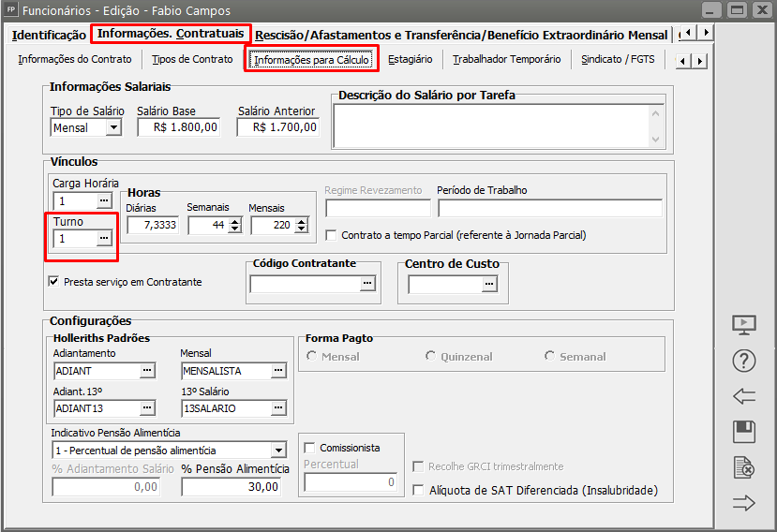
Task: Open the Carga Horária lookup button
Action: 104,200
